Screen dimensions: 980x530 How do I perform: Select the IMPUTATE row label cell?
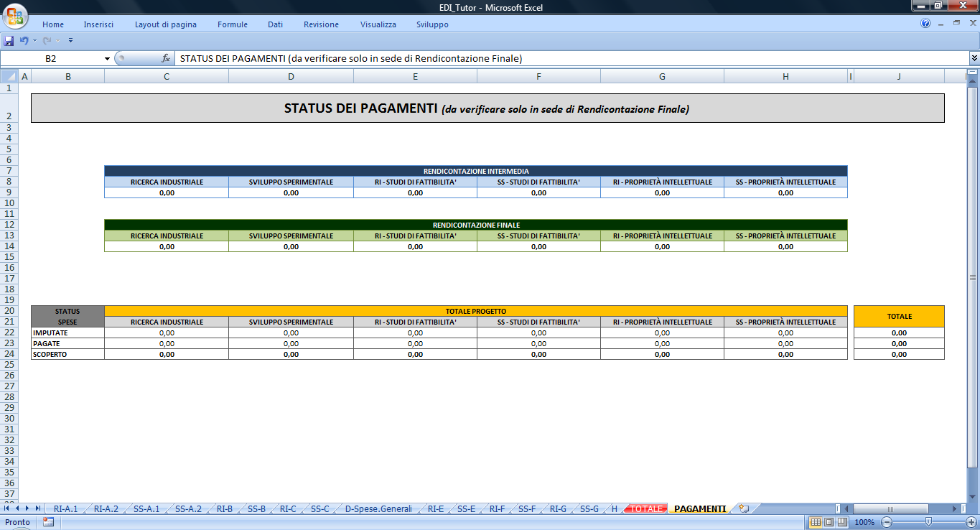(x=68, y=333)
